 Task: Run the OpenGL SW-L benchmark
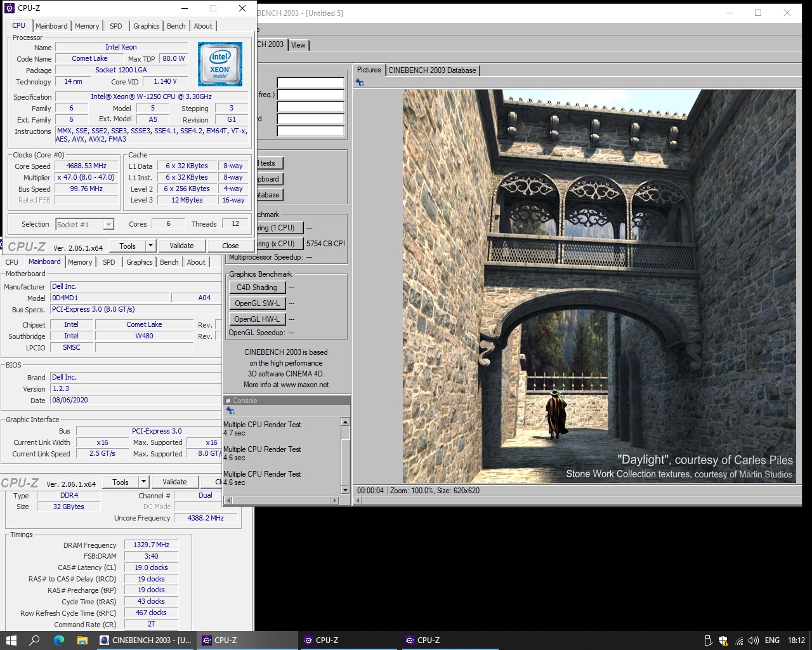tap(257, 303)
